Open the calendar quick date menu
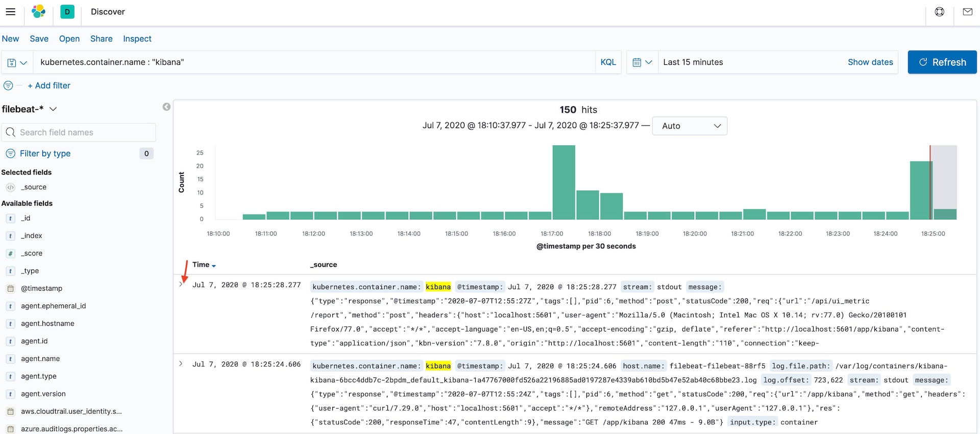The height and width of the screenshot is (434, 980). [642, 62]
